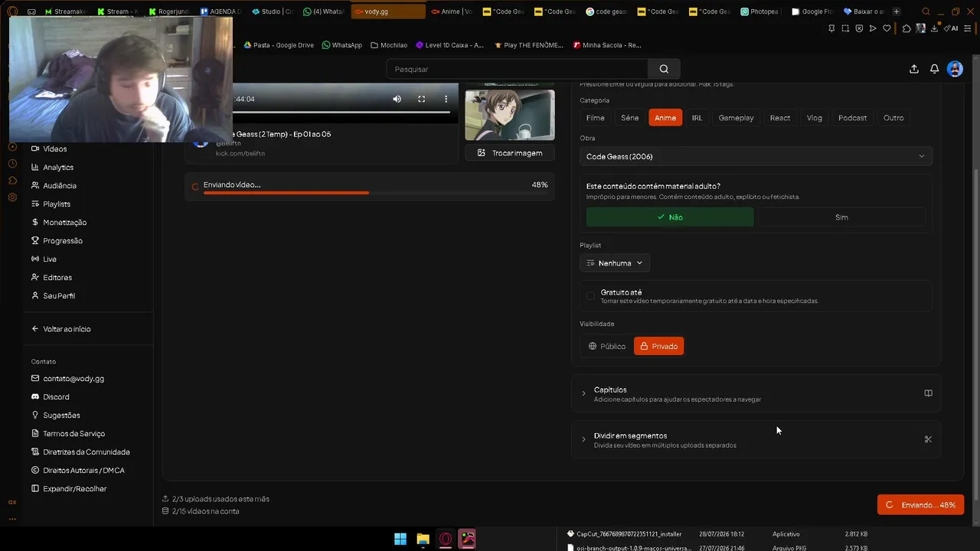Open the Analytics sidebar section
This screenshot has width=980, height=551.
52,167
